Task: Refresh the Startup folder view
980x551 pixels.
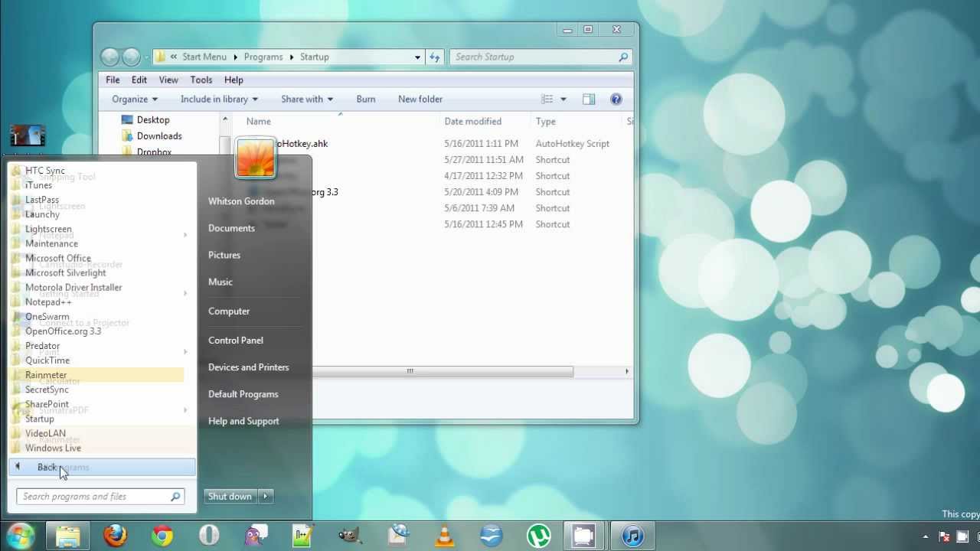Action: click(x=435, y=57)
